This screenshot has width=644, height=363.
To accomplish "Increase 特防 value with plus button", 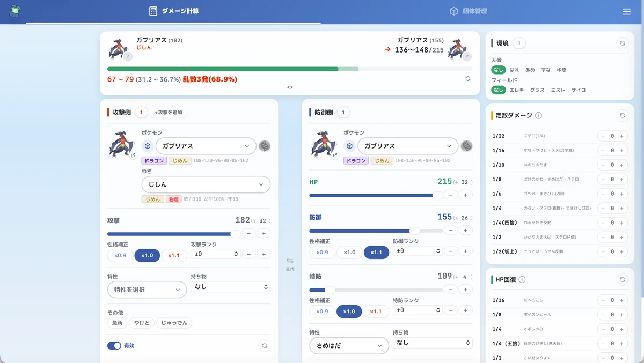I will click(x=466, y=290).
